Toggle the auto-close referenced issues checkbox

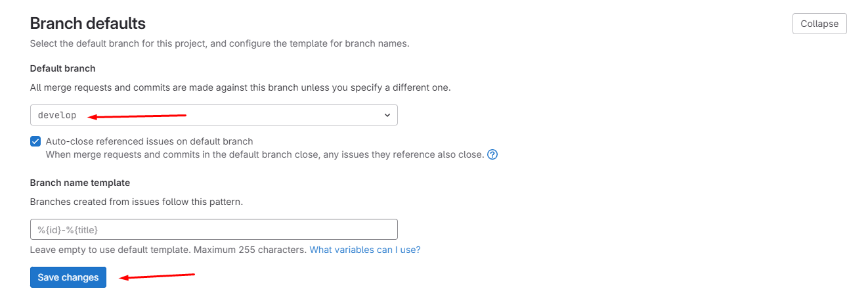pos(35,141)
